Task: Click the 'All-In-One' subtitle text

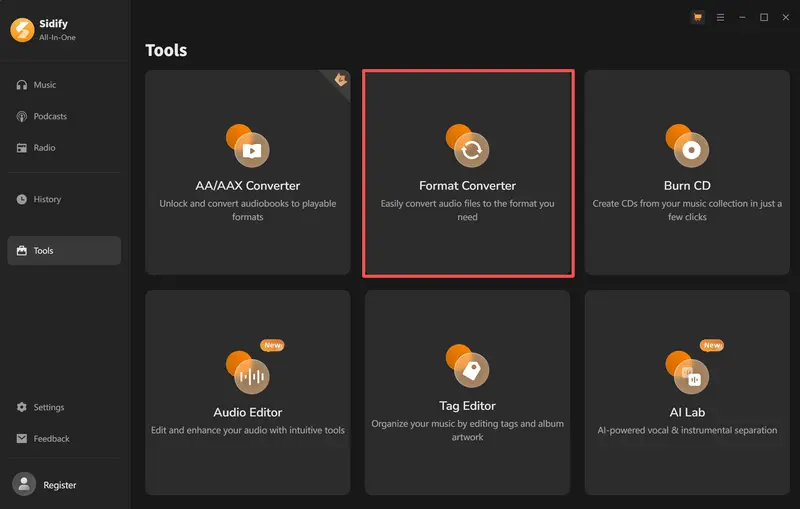Action: (57, 38)
